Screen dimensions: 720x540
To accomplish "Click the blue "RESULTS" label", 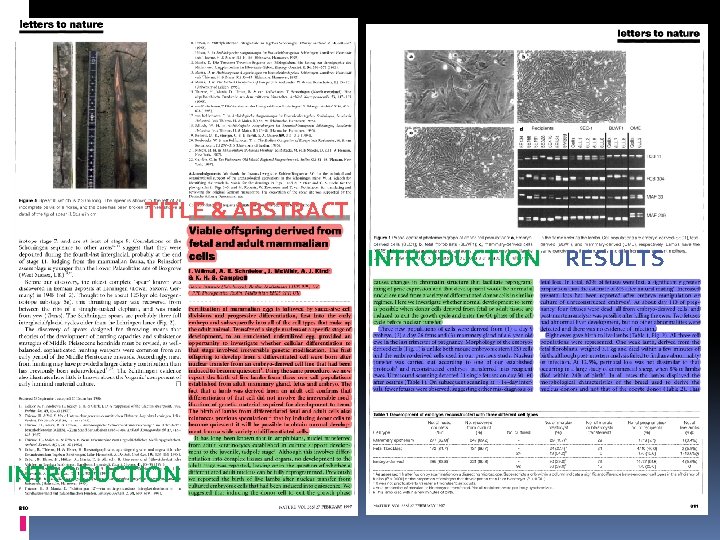I will [615, 258].
